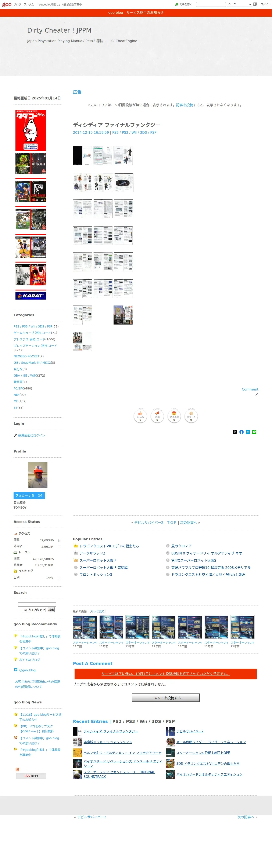Open the このブログ内で search dropdown
This screenshot has height=868, width=272.
click(33, 610)
